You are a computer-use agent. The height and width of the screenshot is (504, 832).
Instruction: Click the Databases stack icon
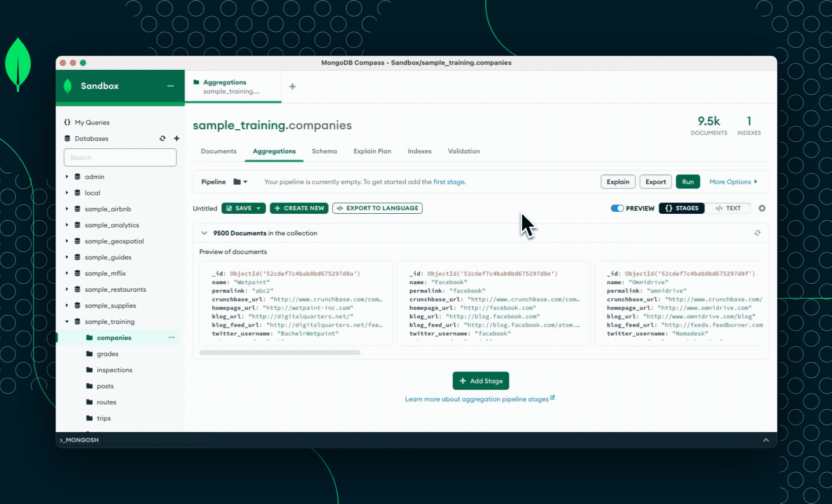67,139
